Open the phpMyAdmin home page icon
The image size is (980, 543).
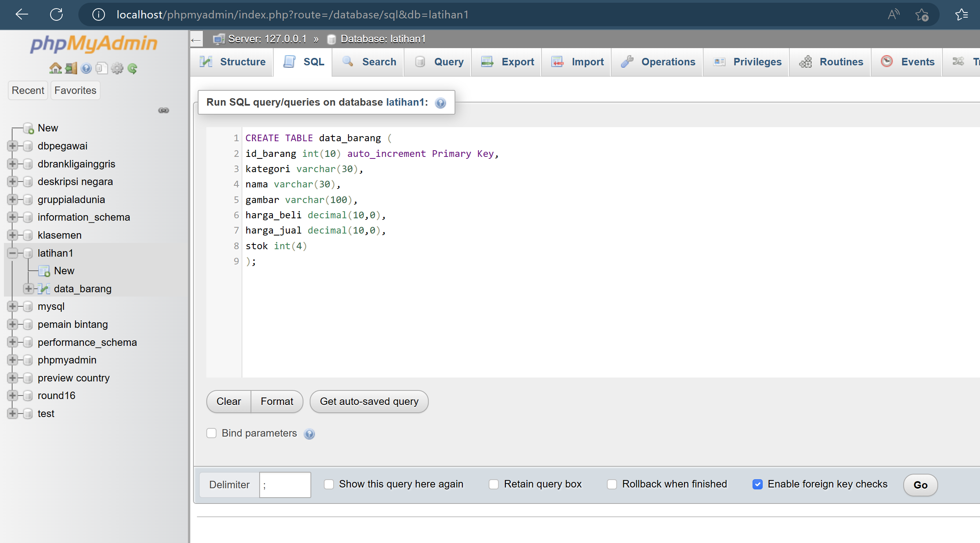[56, 68]
